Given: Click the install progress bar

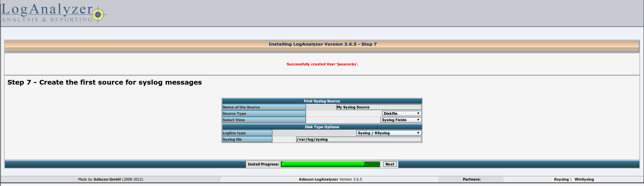Looking at the screenshot, I should pyautogui.click(x=330, y=164).
